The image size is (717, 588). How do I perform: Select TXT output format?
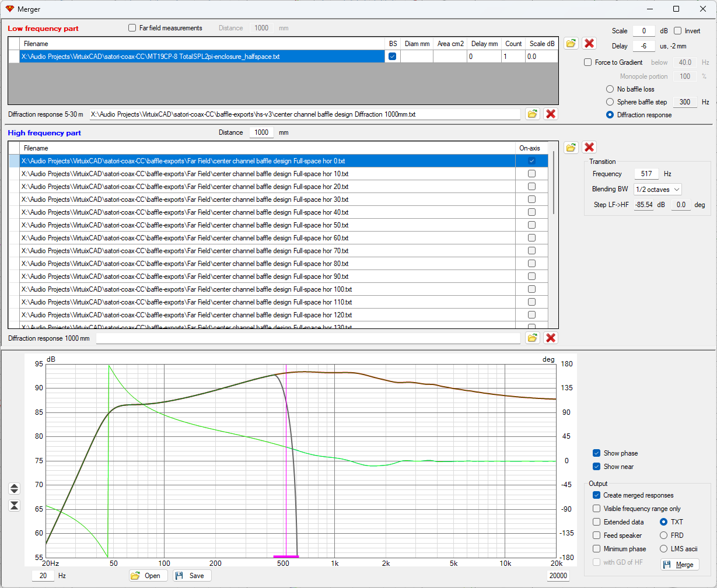tap(664, 522)
